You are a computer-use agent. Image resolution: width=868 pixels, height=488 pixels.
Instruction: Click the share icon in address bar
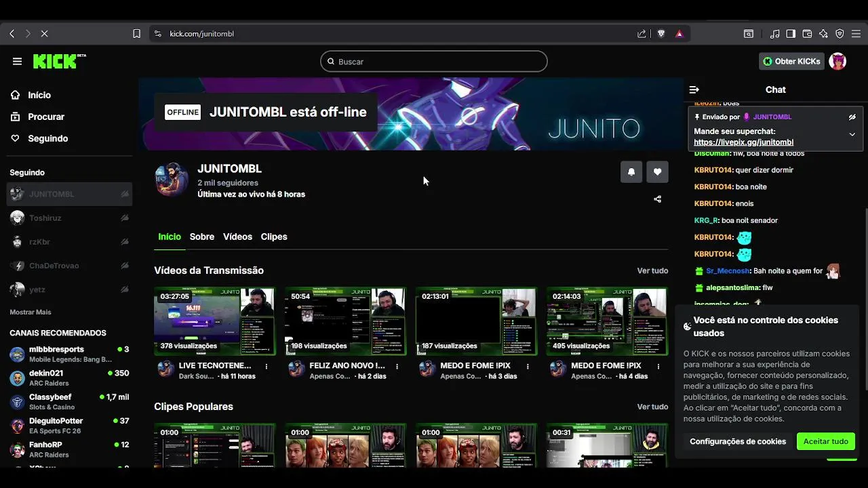642,33
